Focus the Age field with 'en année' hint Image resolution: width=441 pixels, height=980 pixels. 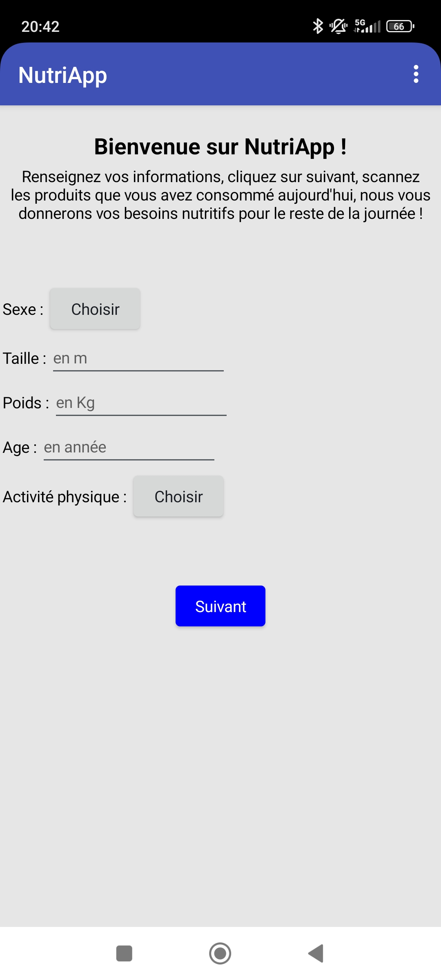click(x=129, y=448)
